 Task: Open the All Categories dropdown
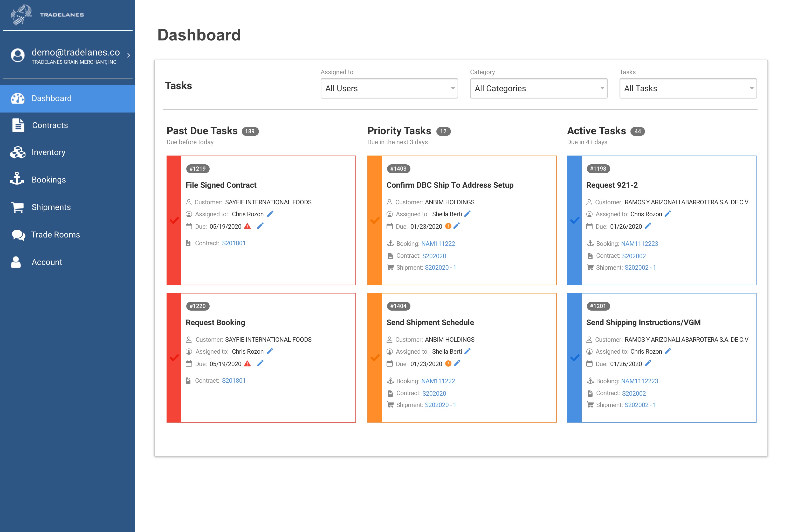[x=538, y=89]
